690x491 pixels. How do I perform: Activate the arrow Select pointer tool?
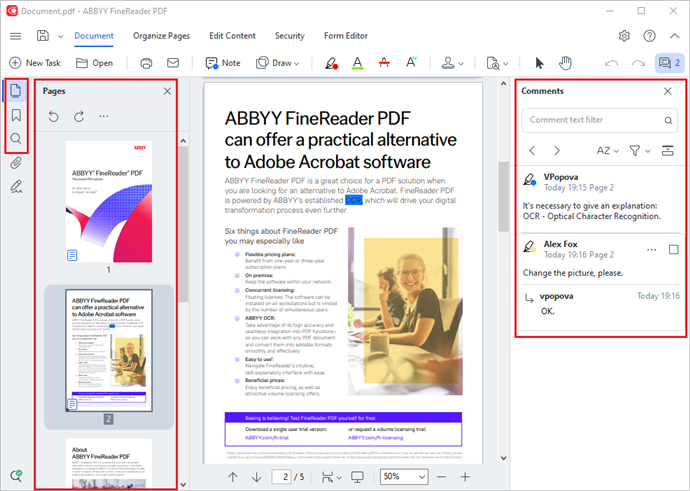(539, 63)
